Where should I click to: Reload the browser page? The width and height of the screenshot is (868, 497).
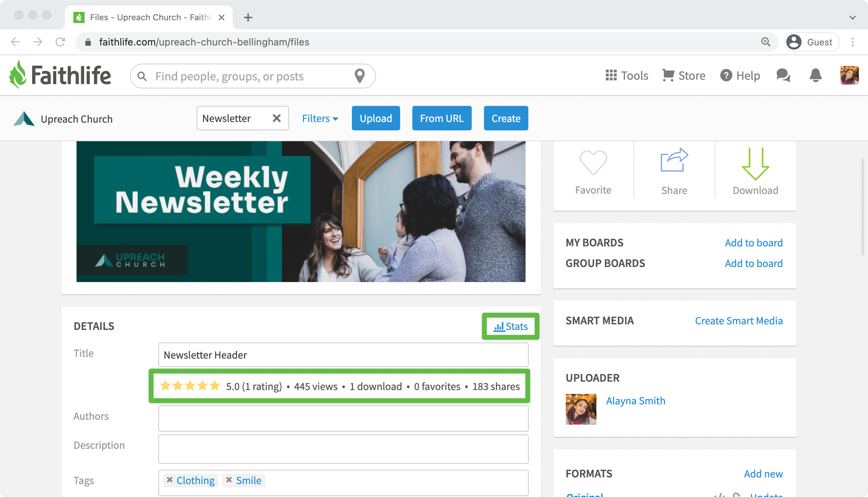(60, 42)
